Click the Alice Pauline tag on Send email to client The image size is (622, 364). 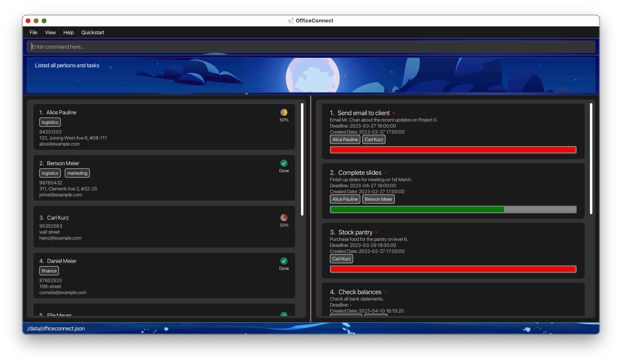(x=345, y=140)
